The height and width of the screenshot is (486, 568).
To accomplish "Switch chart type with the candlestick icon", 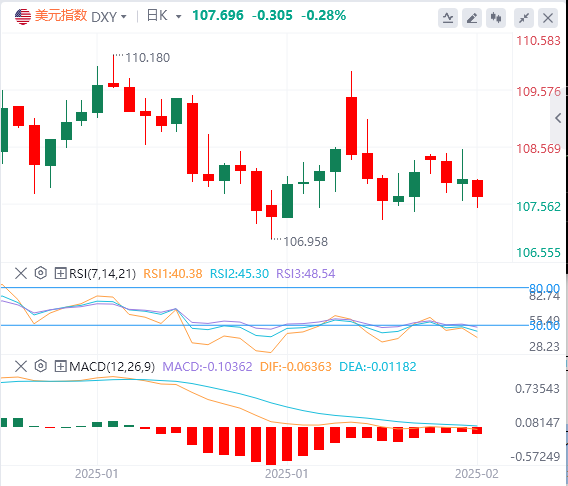I will click(496, 18).
